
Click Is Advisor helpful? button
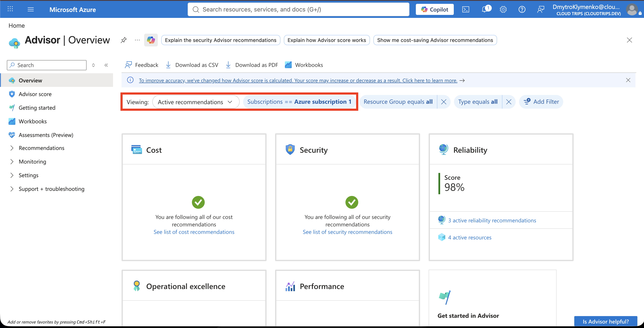point(605,322)
